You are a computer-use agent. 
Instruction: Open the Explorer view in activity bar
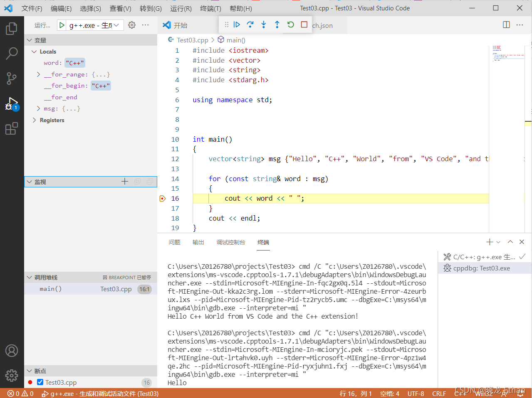pos(12,29)
